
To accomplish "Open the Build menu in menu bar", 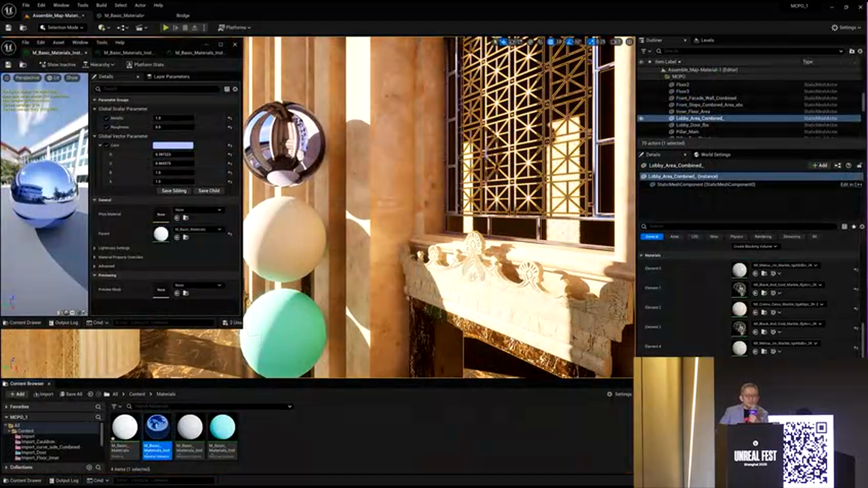I will [101, 5].
